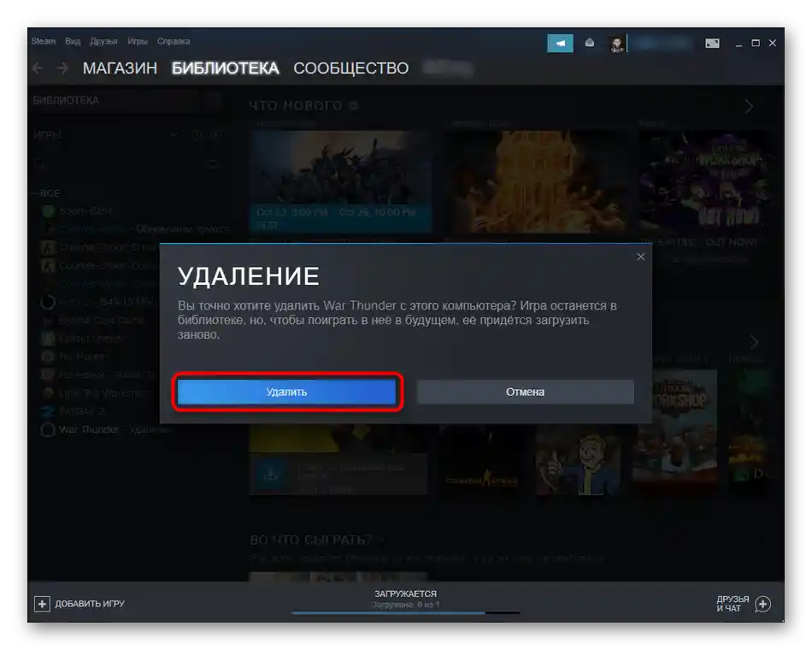Open the ЗАГРУЖАЕТСЯ downloads status
The width and height of the screenshot is (812, 650).
coord(405,594)
